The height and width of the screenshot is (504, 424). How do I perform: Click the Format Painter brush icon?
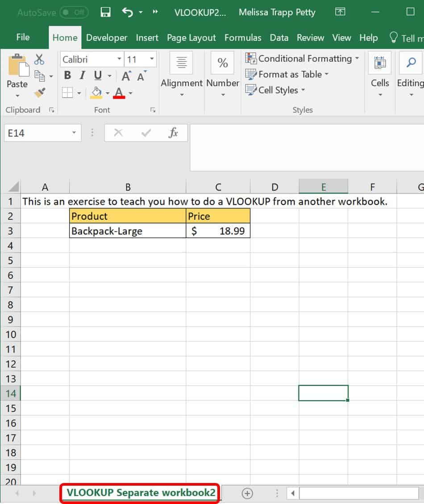[39, 92]
